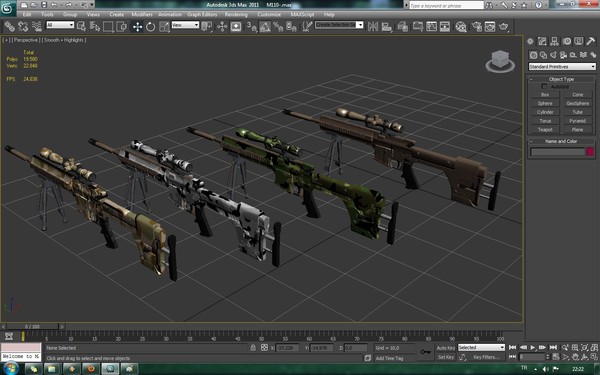Open the Customize menu
The width and height of the screenshot is (600, 375).
pos(269,15)
